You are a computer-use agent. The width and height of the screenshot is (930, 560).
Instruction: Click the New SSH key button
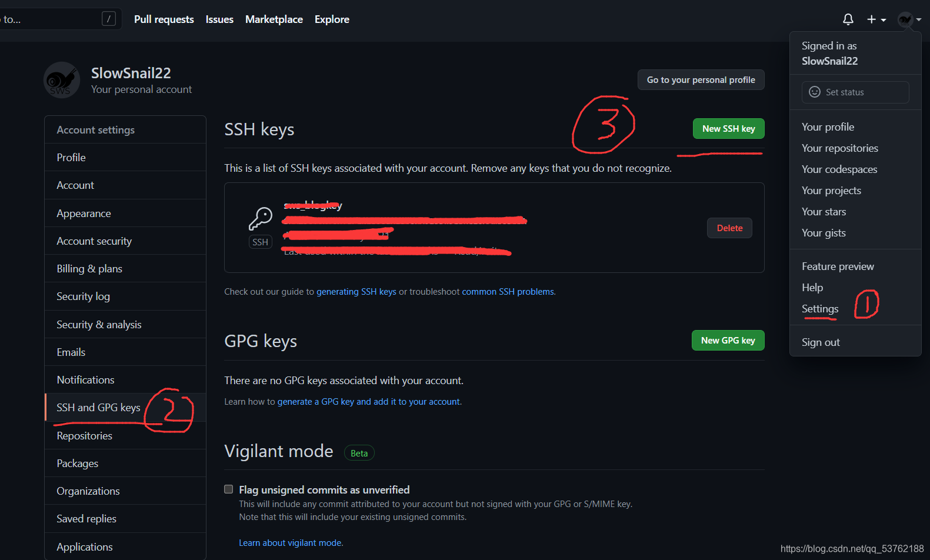729,129
